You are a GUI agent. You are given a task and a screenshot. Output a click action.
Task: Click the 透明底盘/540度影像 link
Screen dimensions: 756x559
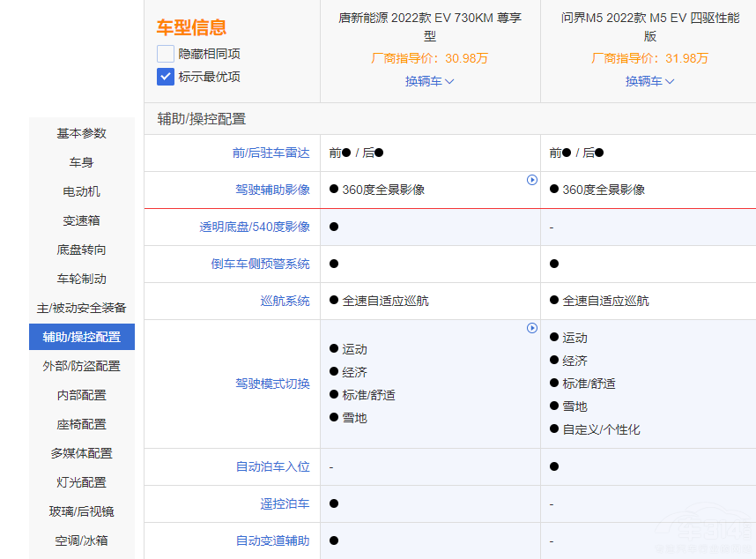pyautogui.click(x=255, y=227)
